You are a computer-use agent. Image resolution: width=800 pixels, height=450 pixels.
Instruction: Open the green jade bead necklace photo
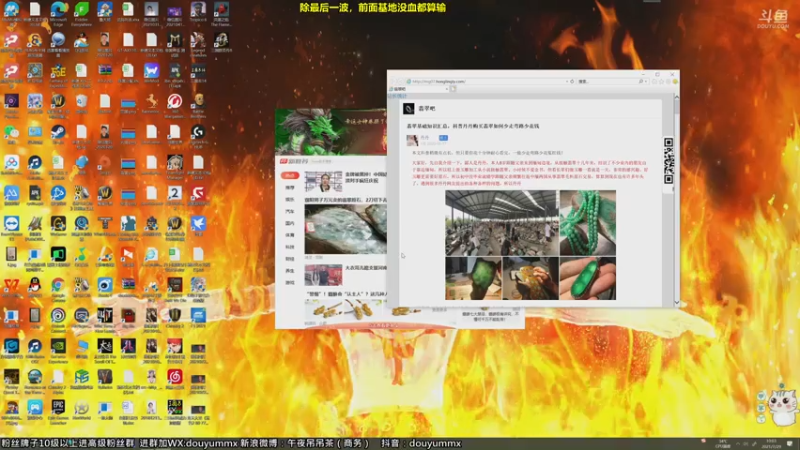588,223
